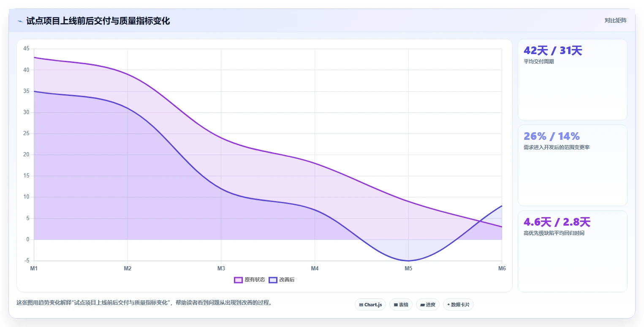Click the icon inside Chart.js chip
Image resolution: width=644 pixels, height=327 pixels.
coord(361,305)
